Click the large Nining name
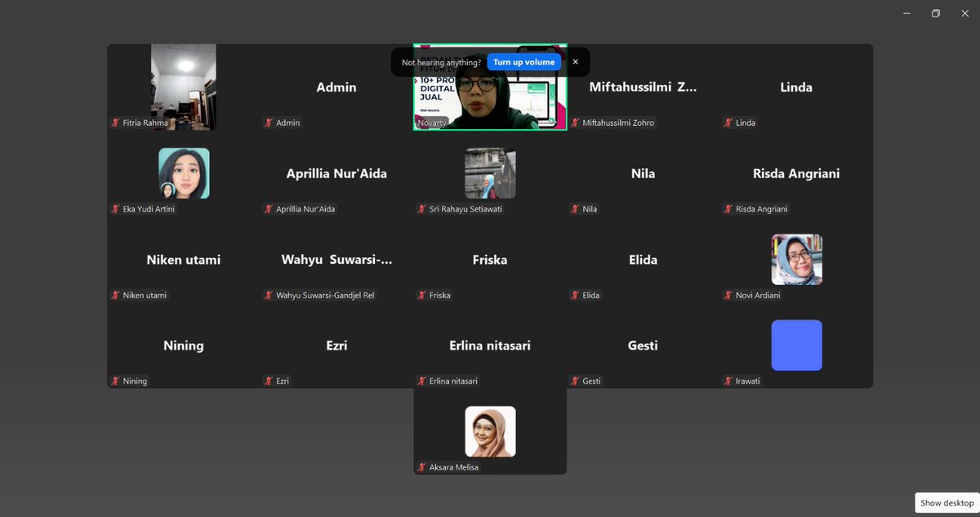 click(x=184, y=345)
